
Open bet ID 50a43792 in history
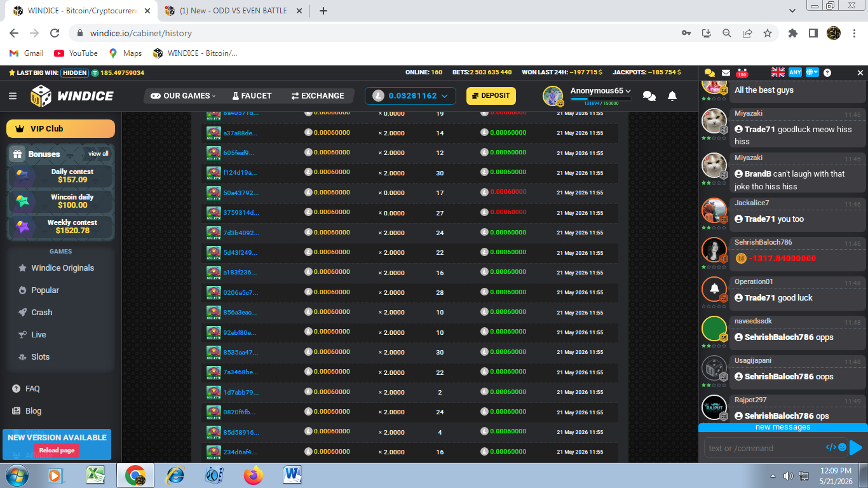[241, 193]
